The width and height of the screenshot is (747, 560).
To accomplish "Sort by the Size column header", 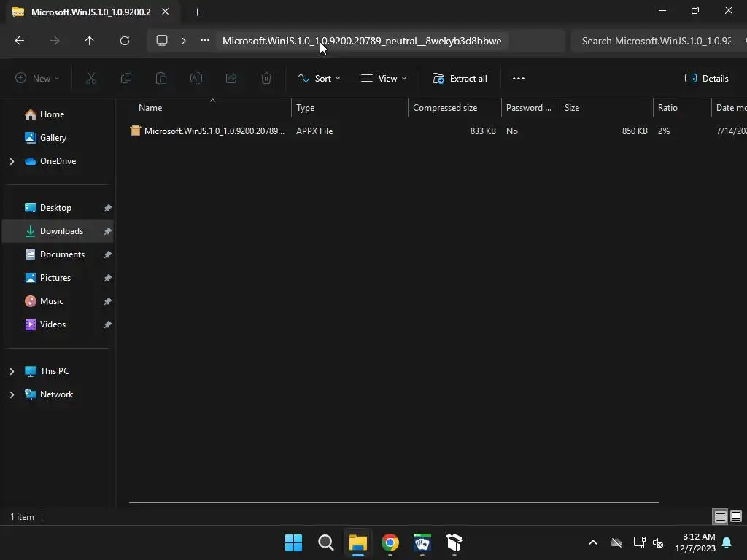I will coord(606,108).
